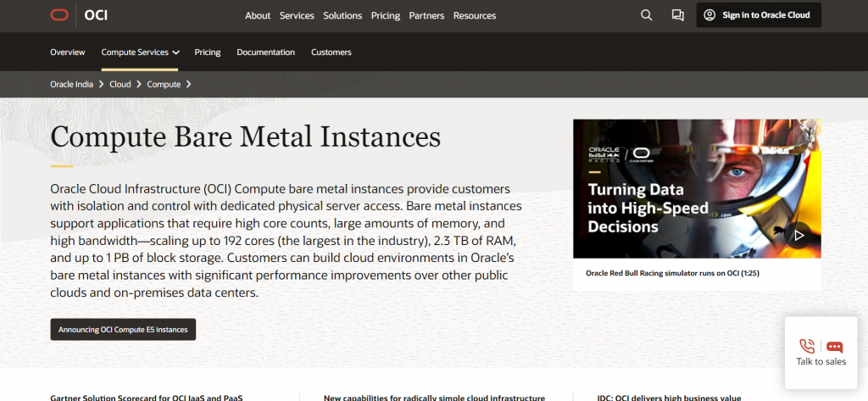The height and width of the screenshot is (401, 868).
Task: Open the Talk to sales widget
Action: pyautogui.click(x=821, y=353)
